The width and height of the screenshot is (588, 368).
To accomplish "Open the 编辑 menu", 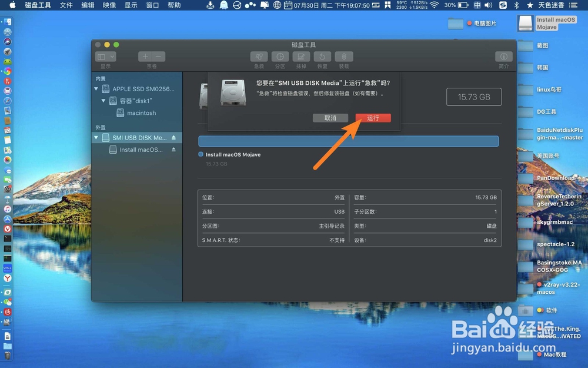I will click(x=88, y=5).
